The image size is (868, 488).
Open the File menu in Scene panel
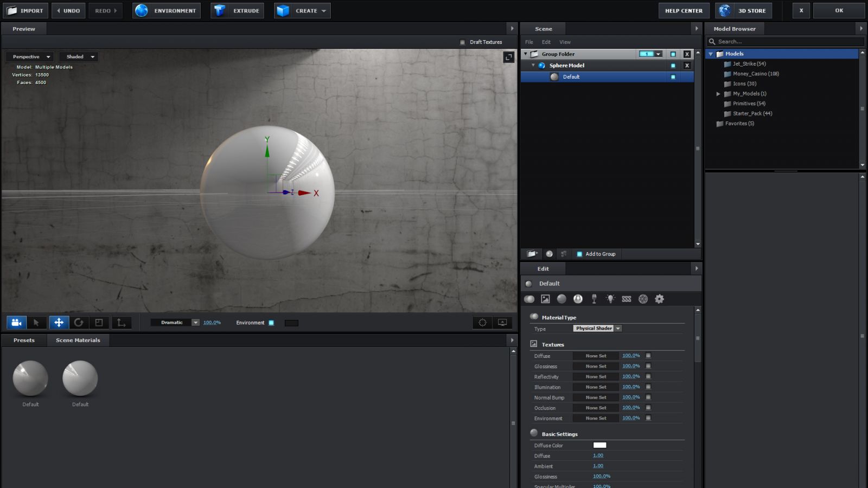(528, 42)
